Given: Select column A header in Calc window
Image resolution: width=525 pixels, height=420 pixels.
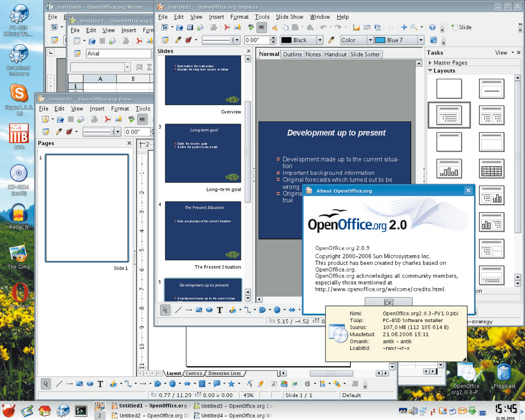Looking at the screenshot, I should (100, 78).
